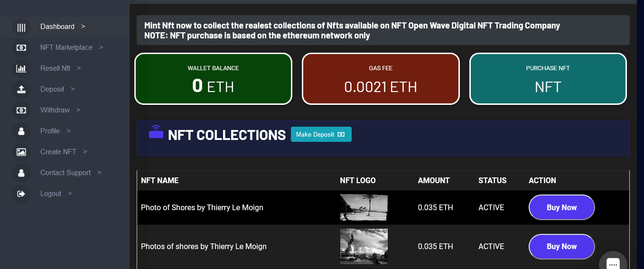Expand the NFT Marketplace arrow chevron
644x269 pixels.
tap(101, 47)
